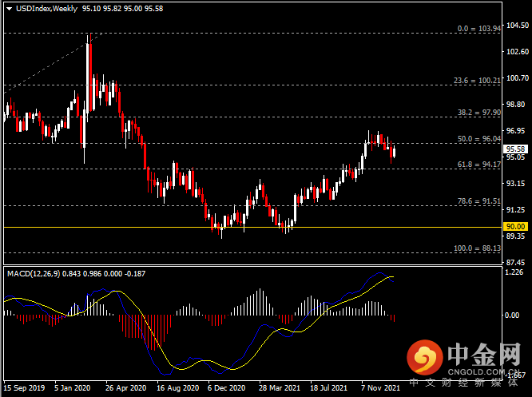Select the Fibonacci label 0.0 = 103.94
This screenshot has width=532, height=397.
point(478,29)
